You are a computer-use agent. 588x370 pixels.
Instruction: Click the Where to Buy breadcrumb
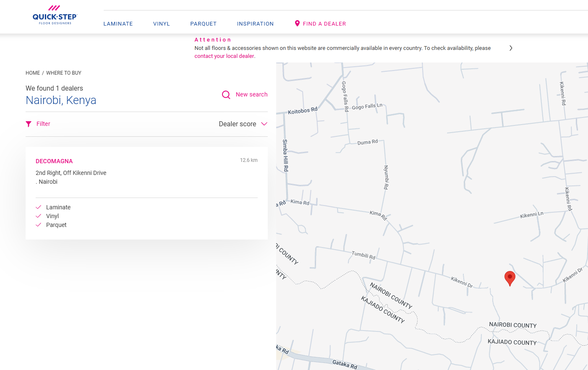point(64,73)
